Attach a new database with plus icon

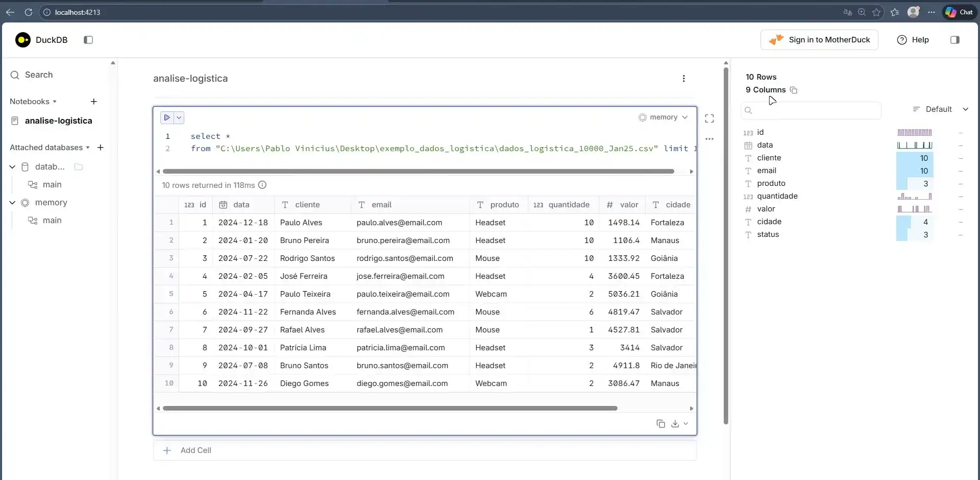(101, 148)
